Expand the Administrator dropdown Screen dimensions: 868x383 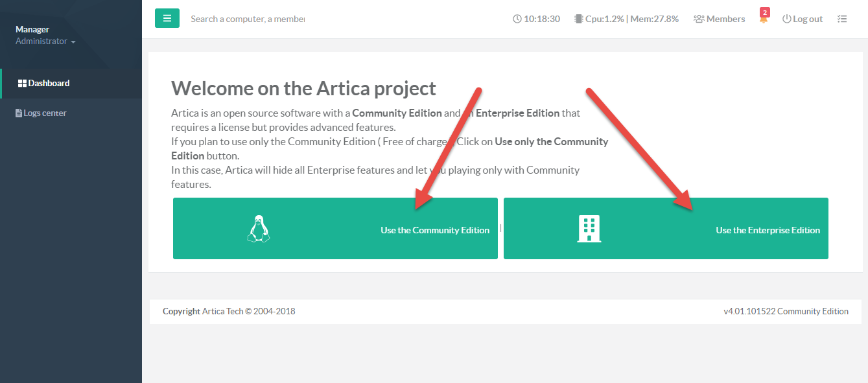[45, 41]
